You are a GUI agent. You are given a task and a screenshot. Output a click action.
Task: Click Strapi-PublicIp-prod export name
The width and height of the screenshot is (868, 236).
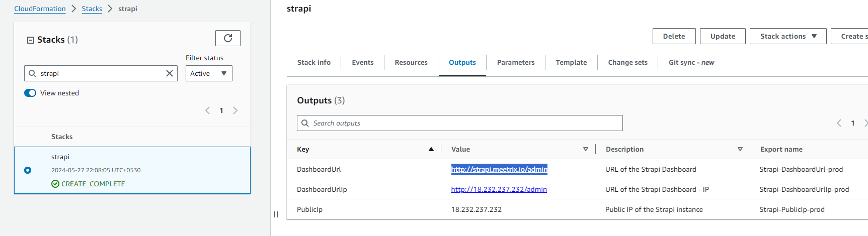792,209
